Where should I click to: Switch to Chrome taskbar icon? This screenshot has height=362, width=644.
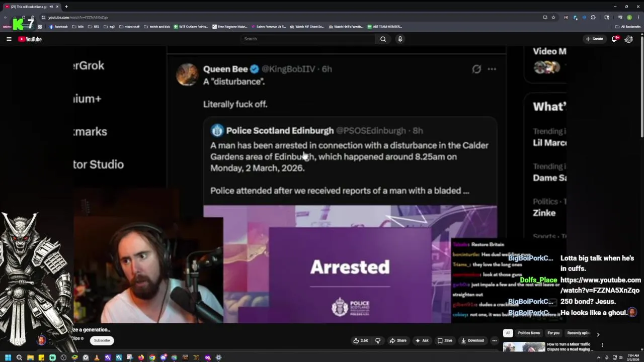tap(152, 357)
